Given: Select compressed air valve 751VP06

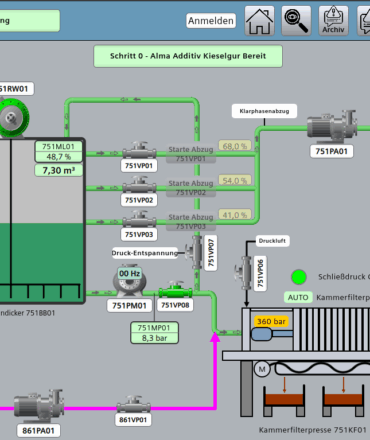Looking at the screenshot, I should point(244,273).
